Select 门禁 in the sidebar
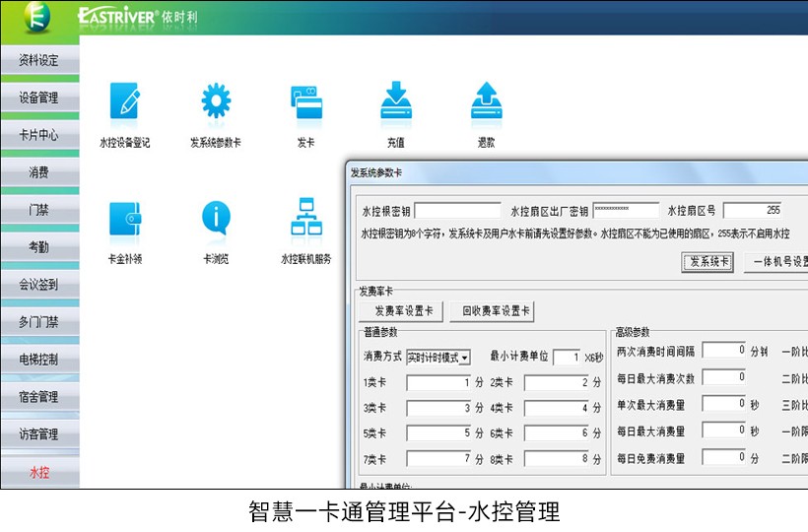The image size is (808, 532). pyautogui.click(x=39, y=210)
